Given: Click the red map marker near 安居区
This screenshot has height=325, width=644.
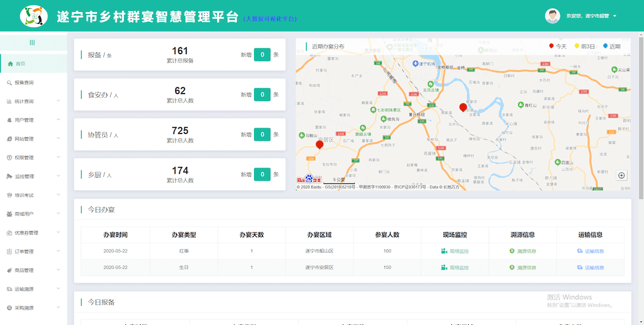Looking at the screenshot, I should (320, 145).
